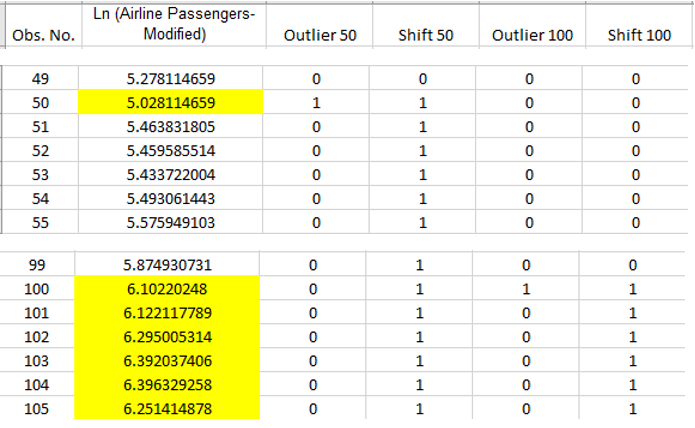Select observation number 55 cell

pos(40,222)
